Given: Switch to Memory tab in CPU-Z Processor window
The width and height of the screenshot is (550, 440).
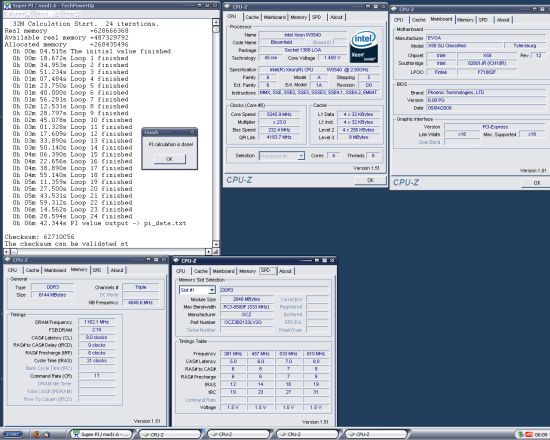Looking at the screenshot, I should click(299, 17).
